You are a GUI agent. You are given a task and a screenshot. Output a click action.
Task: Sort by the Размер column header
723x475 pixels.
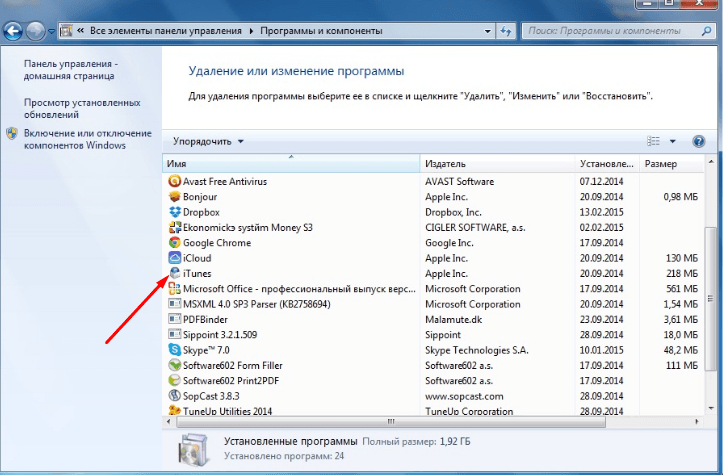tap(671, 163)
